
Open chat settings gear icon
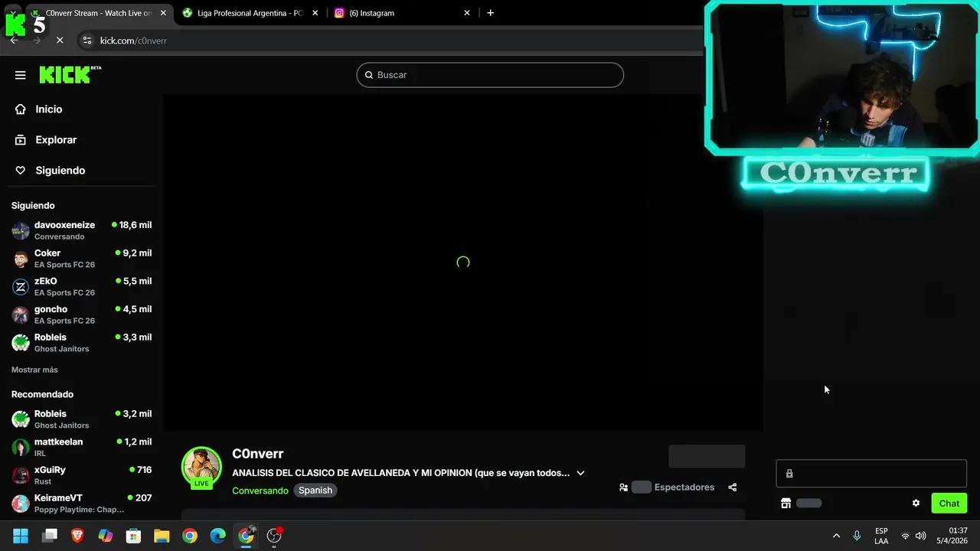tap(916, 503)
